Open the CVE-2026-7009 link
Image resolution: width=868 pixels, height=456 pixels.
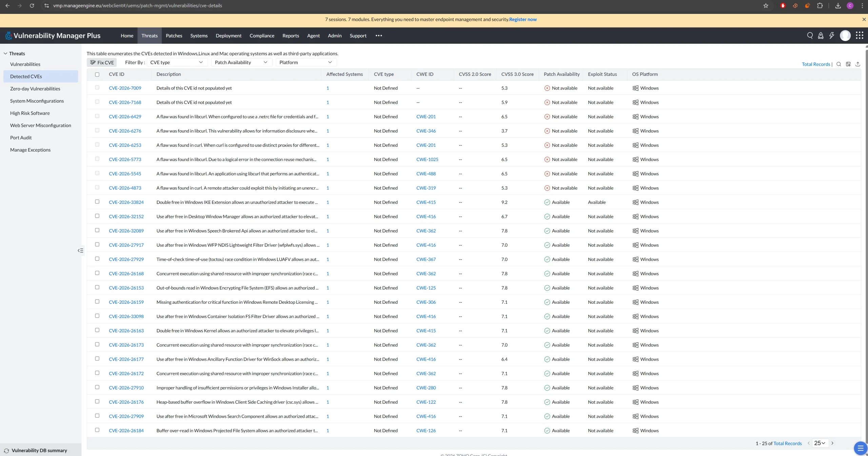(125, 88)
